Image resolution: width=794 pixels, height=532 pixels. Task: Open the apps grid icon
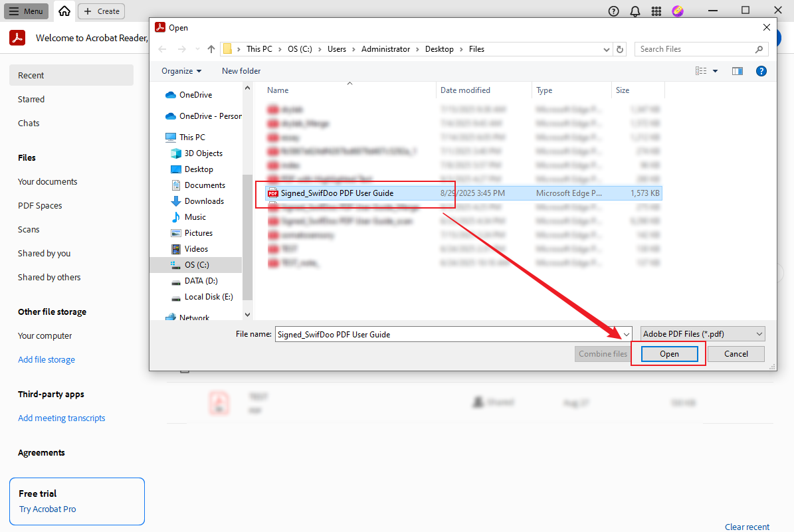[x=656, y=11]
